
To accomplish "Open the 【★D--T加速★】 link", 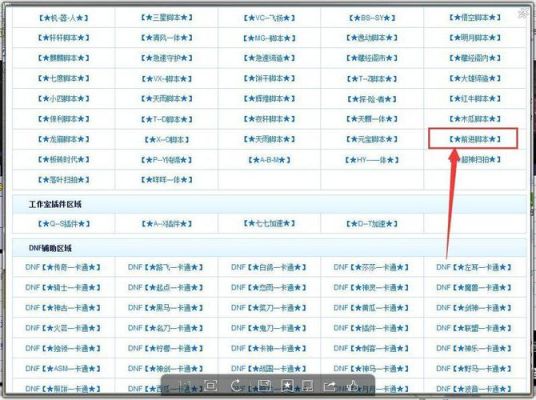I will tap(372, 224).
